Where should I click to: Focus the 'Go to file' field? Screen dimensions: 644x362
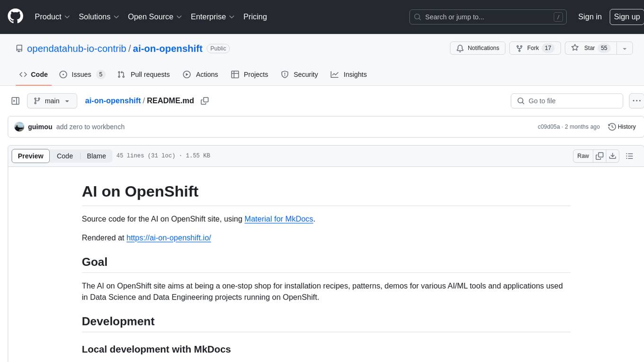567,101
